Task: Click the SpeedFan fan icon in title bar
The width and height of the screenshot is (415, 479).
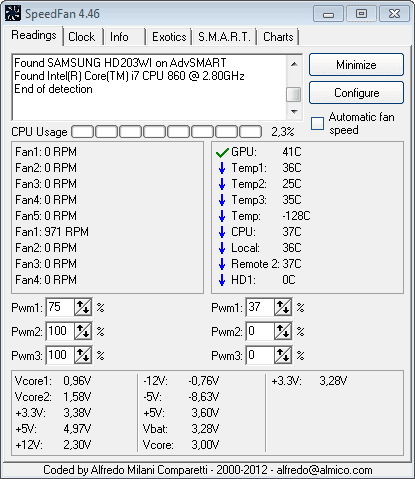Action: pos(13,14)
